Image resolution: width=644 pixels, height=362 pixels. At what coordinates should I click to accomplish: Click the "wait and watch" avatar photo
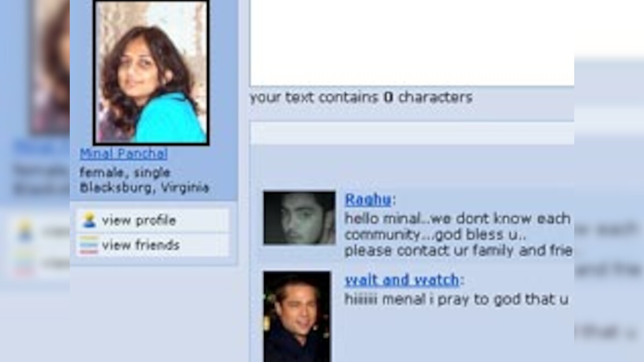297,316
